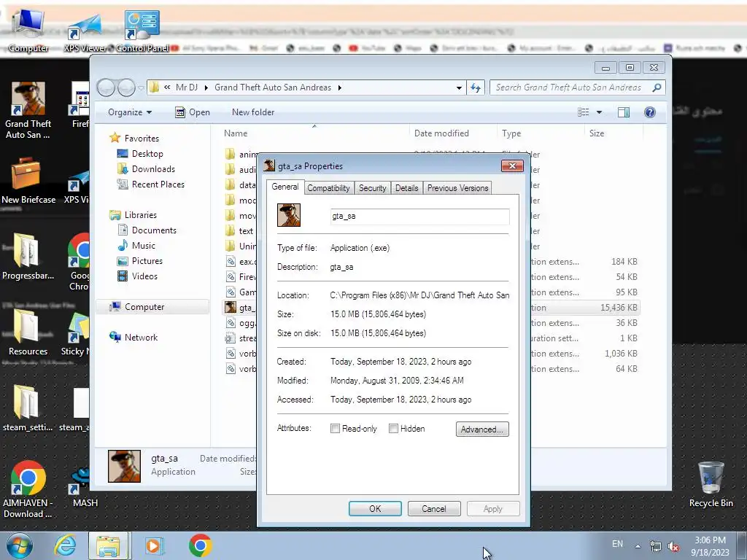747x560 pixels.
Task: Open XPS Viewer desktop shortcut
Action: pos(86,31)
